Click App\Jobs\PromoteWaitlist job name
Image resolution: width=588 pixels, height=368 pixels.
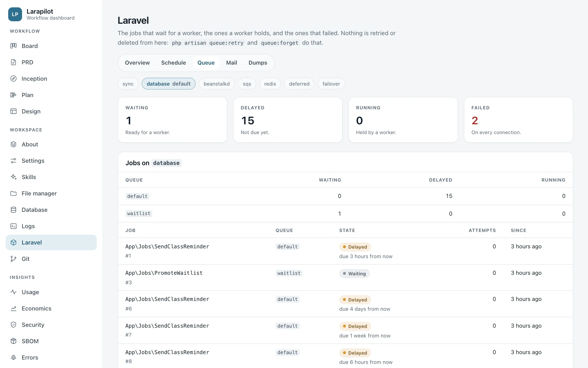pos(164,273)
